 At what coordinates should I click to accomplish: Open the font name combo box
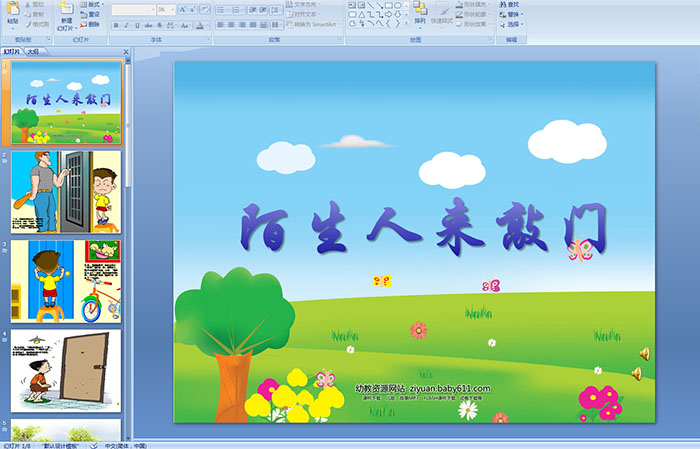(x=133, y=10)
